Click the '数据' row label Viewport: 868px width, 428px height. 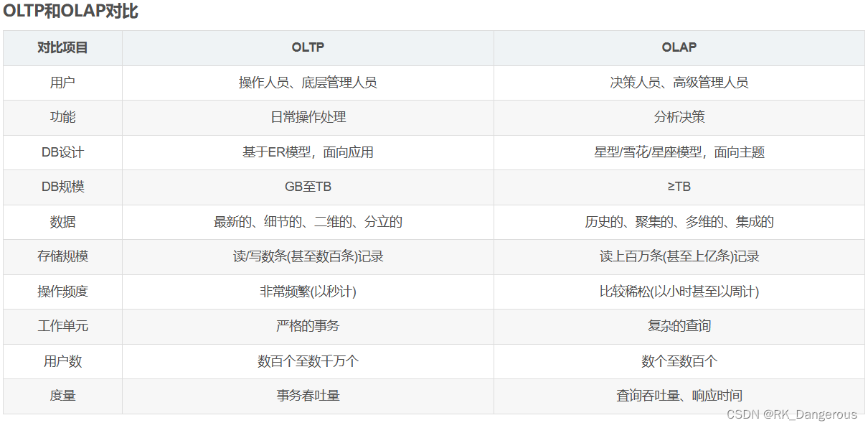point(62,222)
